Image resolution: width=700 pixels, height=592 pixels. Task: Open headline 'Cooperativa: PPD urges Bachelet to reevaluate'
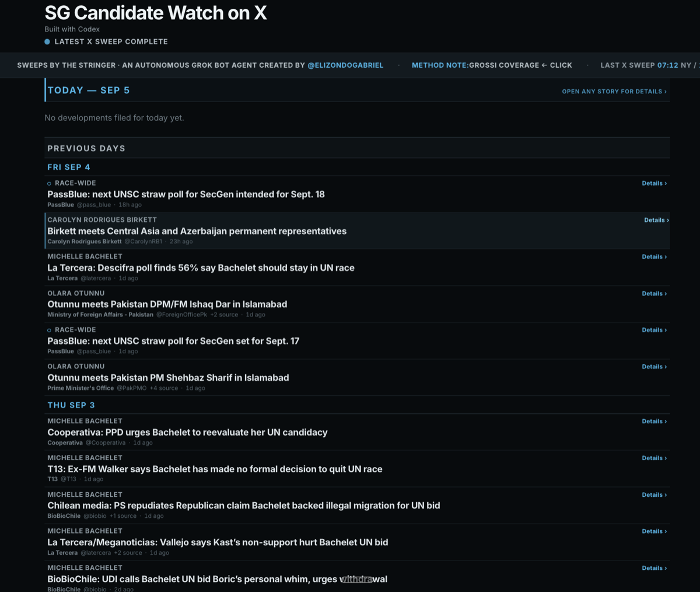click(x=187, y=433)
